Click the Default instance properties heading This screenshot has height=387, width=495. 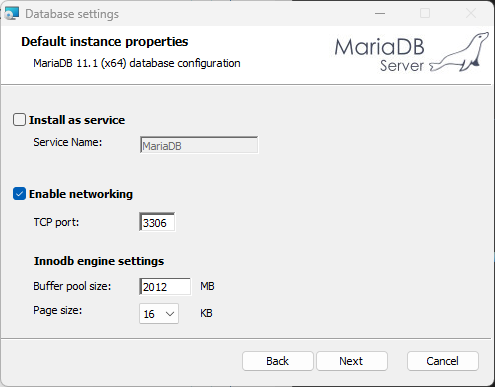tap(105, 42)
